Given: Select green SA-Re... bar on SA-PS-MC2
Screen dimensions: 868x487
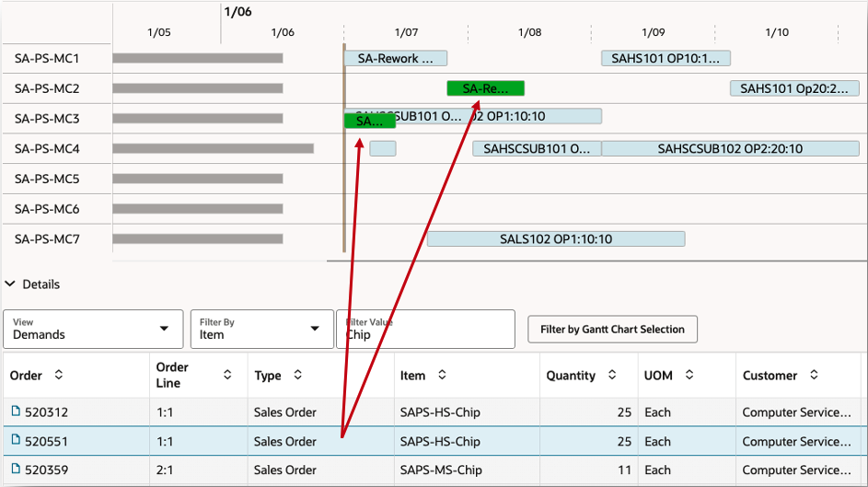Looking at the screenshot, I should 485,88.
